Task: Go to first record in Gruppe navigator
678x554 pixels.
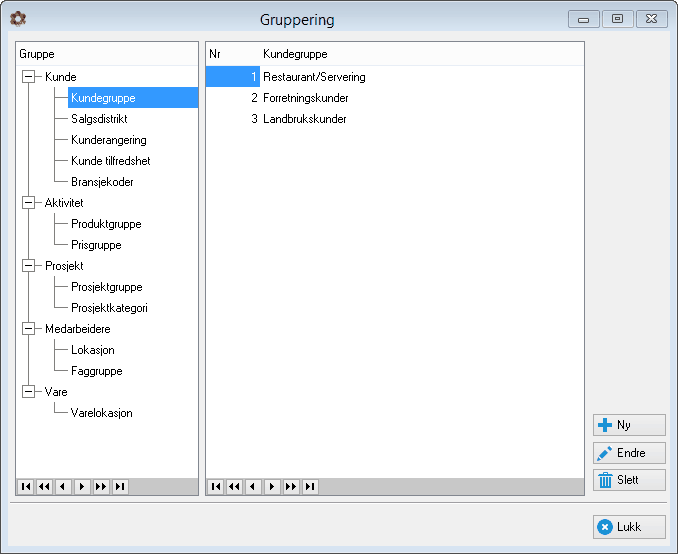Action: coord(26,487)
